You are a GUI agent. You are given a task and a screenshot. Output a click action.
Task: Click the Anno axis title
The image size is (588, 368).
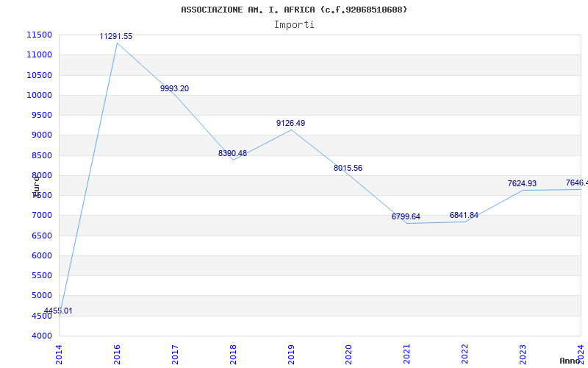[570, 361]
